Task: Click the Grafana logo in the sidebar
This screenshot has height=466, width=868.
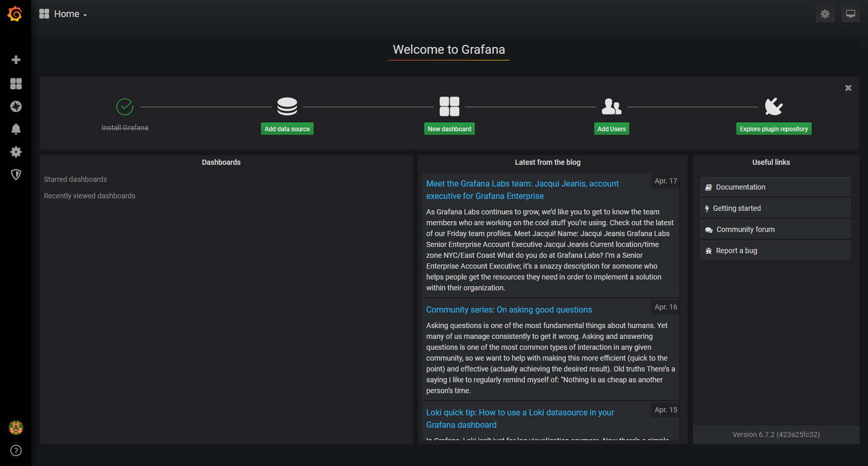Action: [15, 14]
